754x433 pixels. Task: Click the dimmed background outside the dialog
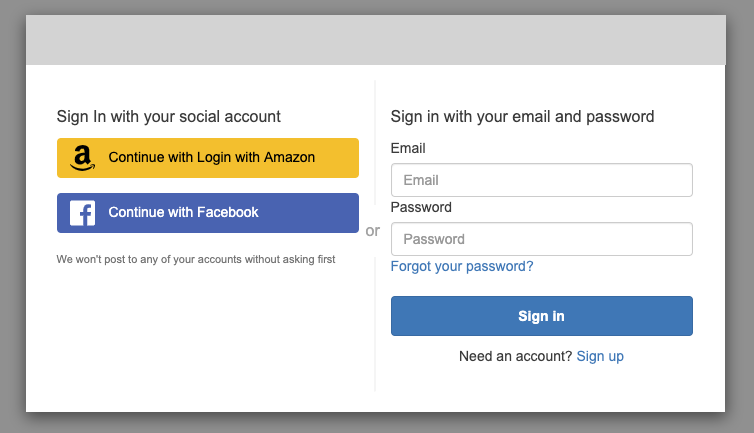coord(12,216)
